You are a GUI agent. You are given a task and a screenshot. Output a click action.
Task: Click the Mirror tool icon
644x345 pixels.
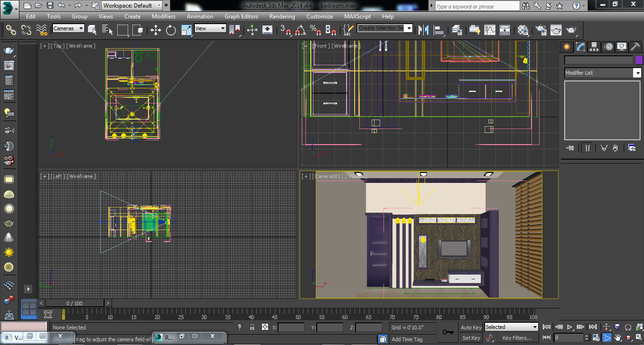point(424,30)
